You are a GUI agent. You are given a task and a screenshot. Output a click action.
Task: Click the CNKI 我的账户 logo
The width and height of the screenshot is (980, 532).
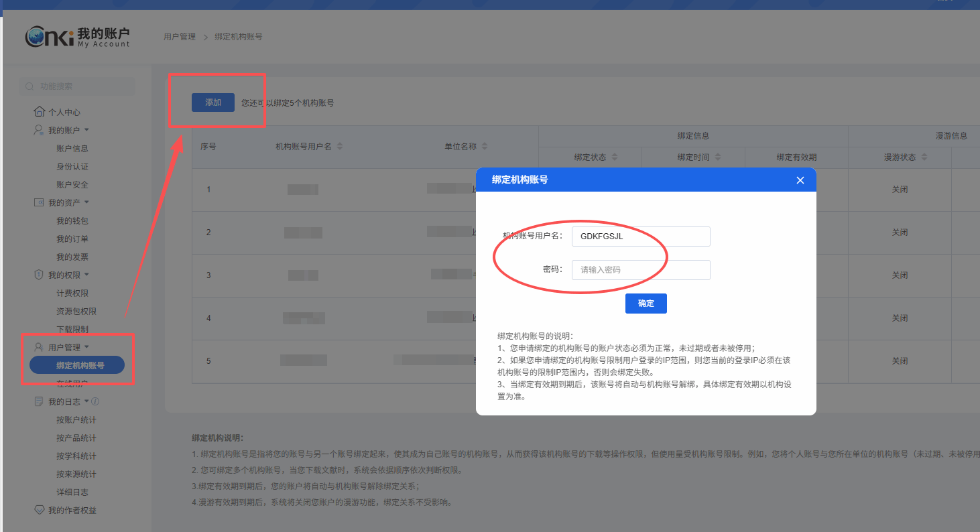(x=77, y=37)
